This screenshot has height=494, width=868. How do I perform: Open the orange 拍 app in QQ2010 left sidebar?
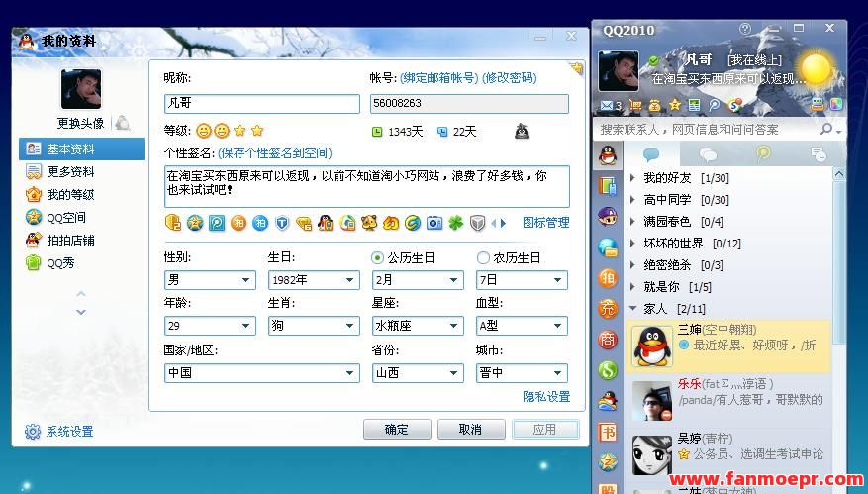[608, 278]
